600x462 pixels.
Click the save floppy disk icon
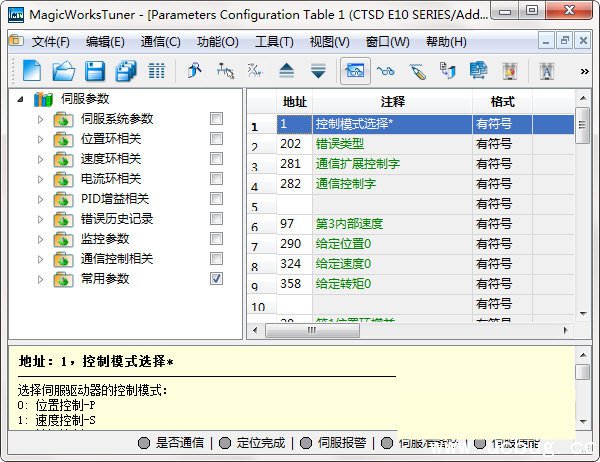pos(94,71)
